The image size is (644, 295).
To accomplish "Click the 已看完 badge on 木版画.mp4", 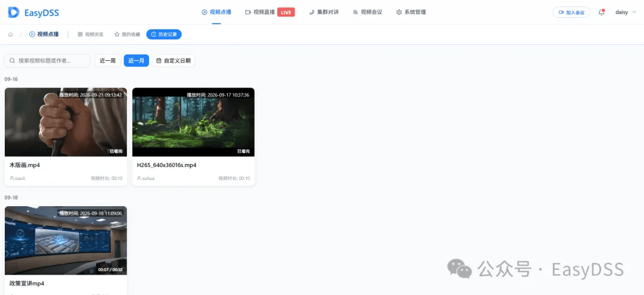I will tap(116, 151).
